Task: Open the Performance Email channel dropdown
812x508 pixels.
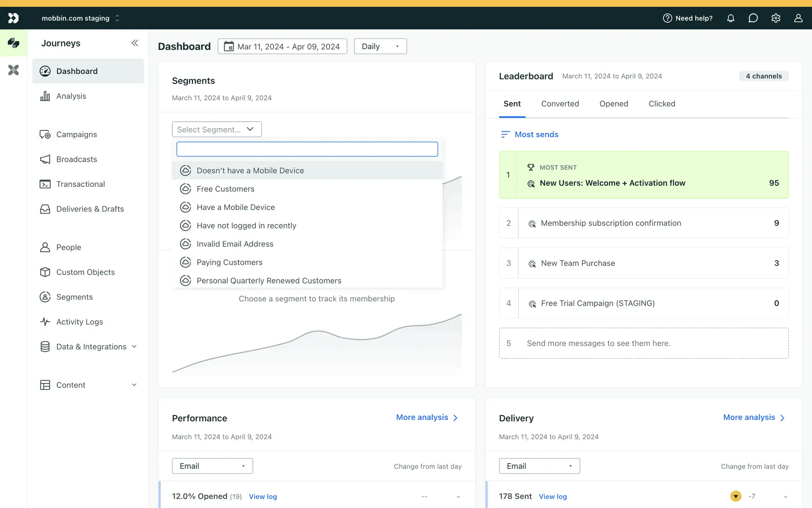Action: click(x=212, y=466)
